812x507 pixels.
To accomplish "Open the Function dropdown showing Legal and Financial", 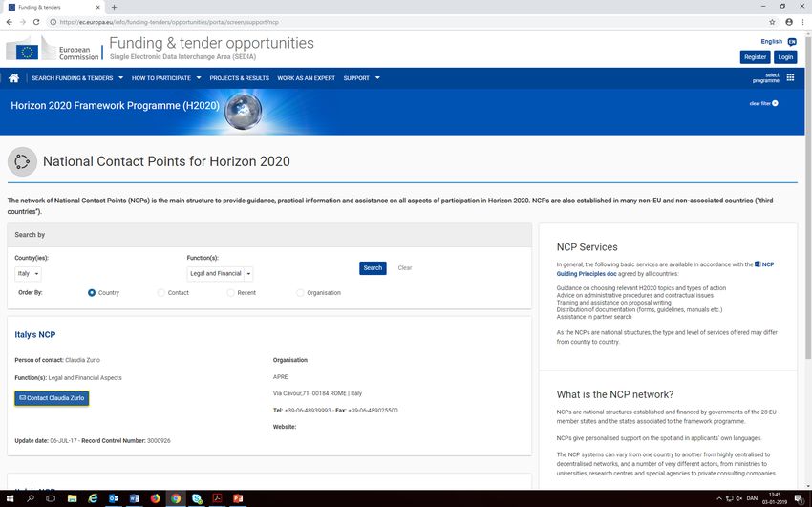I will [220, 274].
